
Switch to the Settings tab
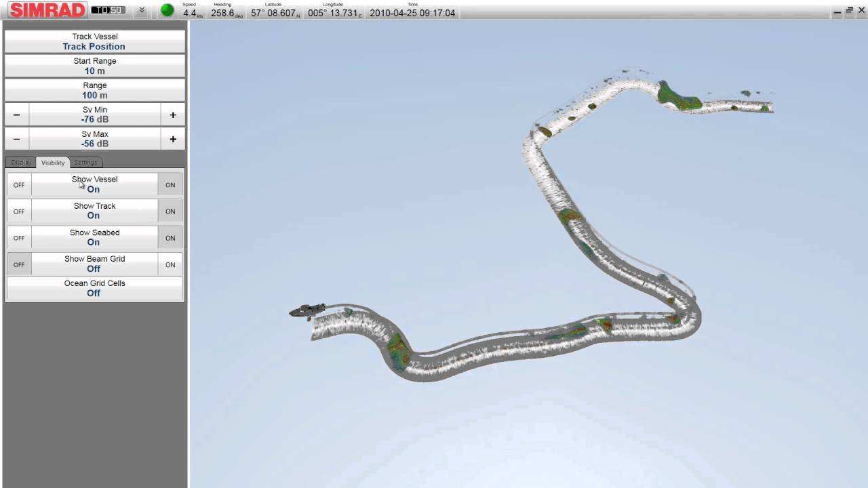tap(85, 163)
